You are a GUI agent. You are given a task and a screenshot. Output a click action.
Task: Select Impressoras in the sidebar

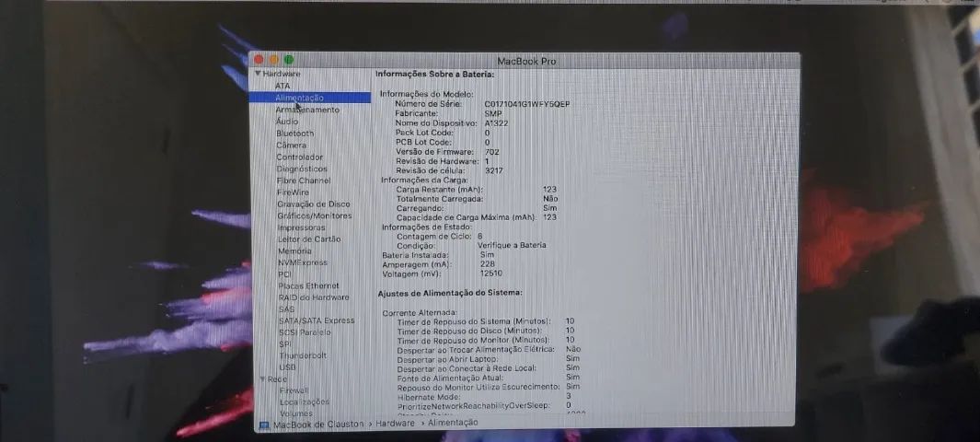pos(301,227)
